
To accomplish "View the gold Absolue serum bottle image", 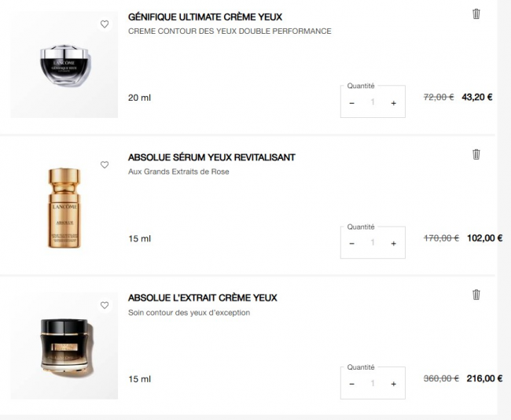I will click(64, 208).
